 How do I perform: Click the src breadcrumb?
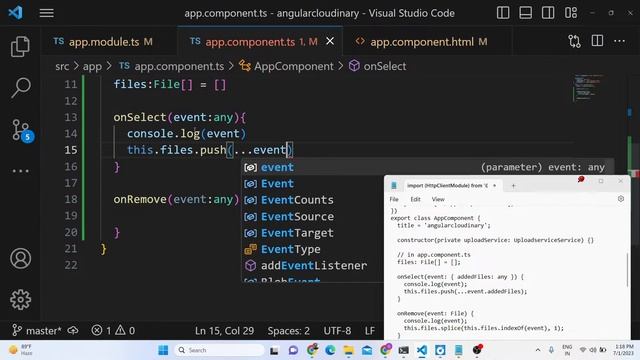click(62, 66)
